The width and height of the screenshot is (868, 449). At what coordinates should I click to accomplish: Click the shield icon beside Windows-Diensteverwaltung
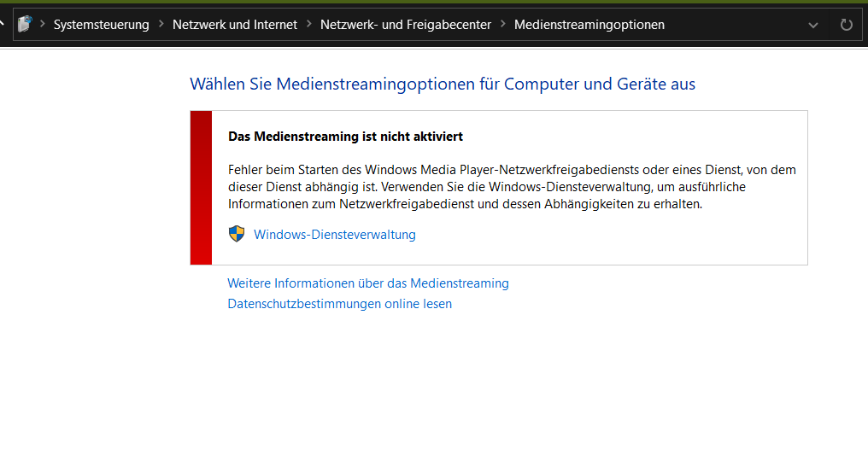pos(237,234)
